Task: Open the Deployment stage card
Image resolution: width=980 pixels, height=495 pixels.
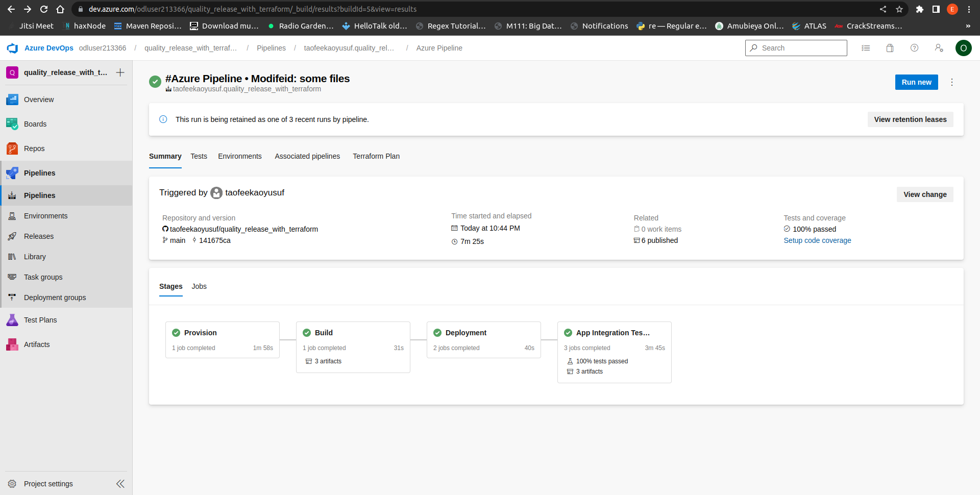Action: [x=484, y=340]
